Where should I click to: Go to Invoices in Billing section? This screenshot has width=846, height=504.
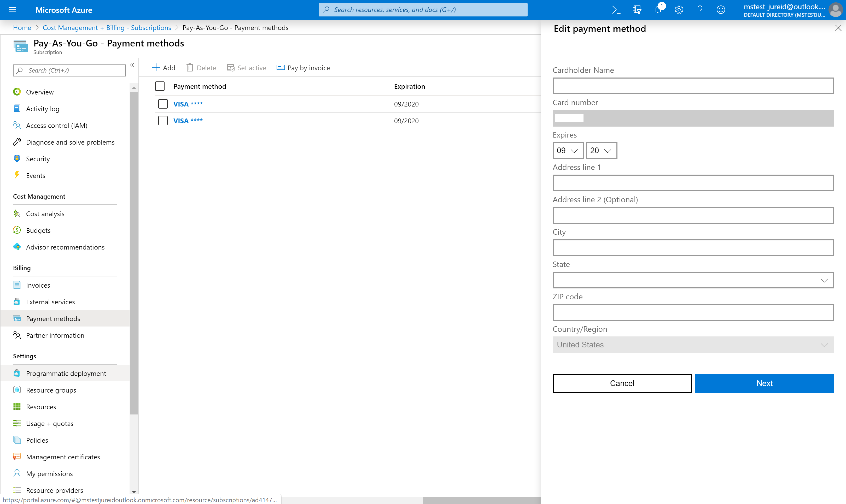pyautogui.click(x=38, y=285)
